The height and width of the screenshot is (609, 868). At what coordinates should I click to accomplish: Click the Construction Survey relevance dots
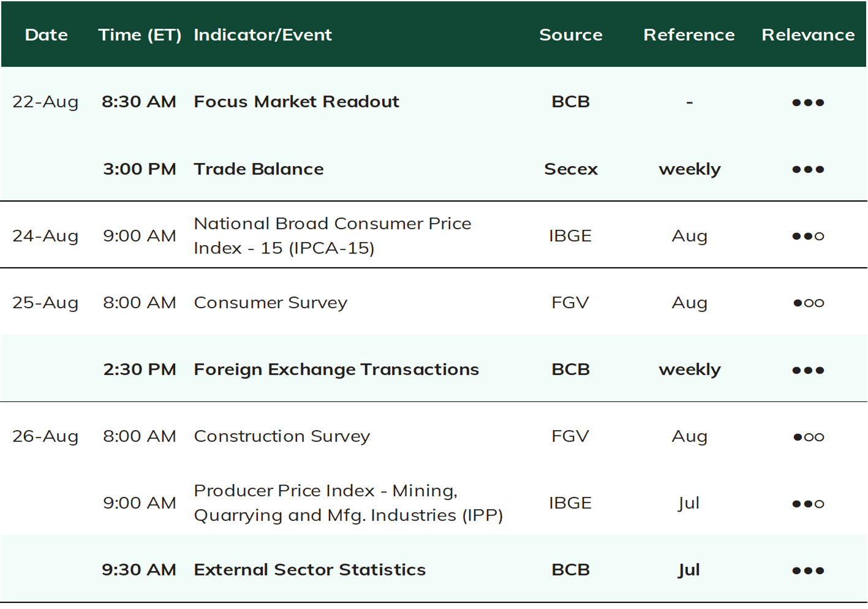pos(808,437)
